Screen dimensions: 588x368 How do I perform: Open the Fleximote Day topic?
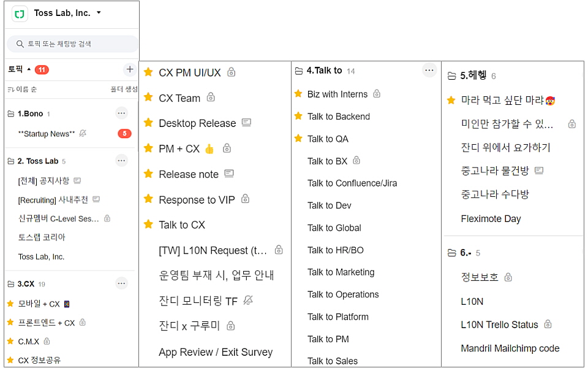[x=491, y=219]
